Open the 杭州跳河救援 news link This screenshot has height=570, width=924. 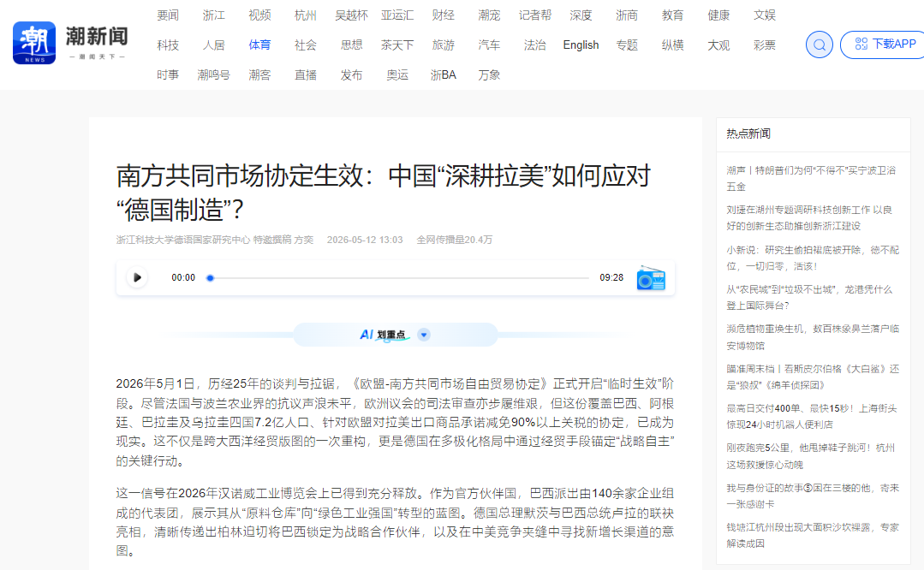pyautogui.click(x=811, y=456)
